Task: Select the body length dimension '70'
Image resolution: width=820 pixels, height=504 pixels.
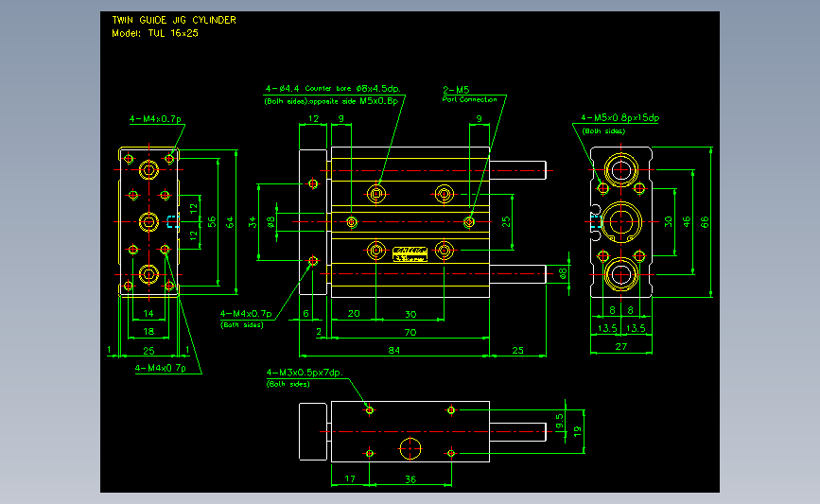Action: tap(410, 332)
